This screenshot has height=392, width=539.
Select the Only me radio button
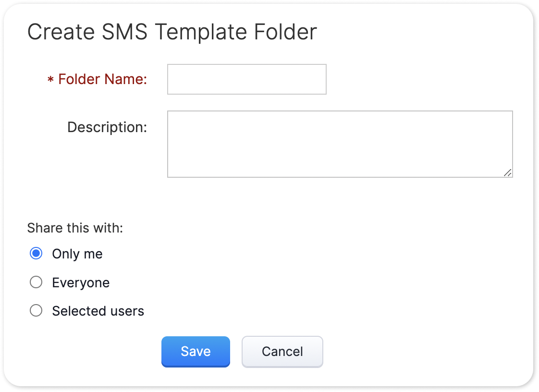pos(36,254)
